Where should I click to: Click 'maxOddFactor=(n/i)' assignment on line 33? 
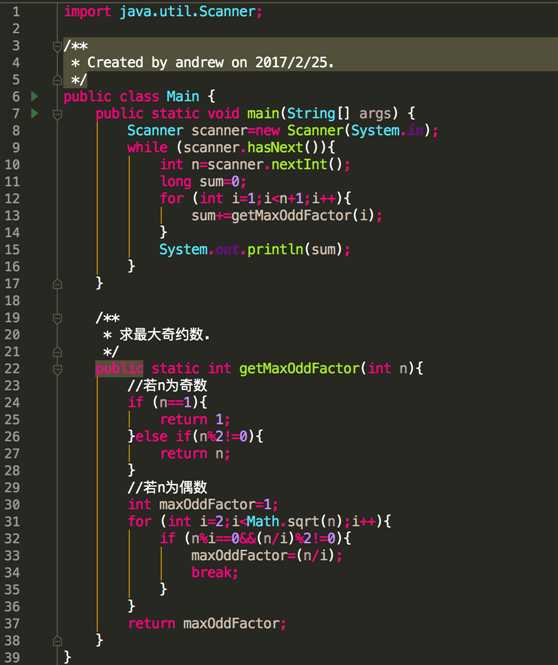coord(262,556)
